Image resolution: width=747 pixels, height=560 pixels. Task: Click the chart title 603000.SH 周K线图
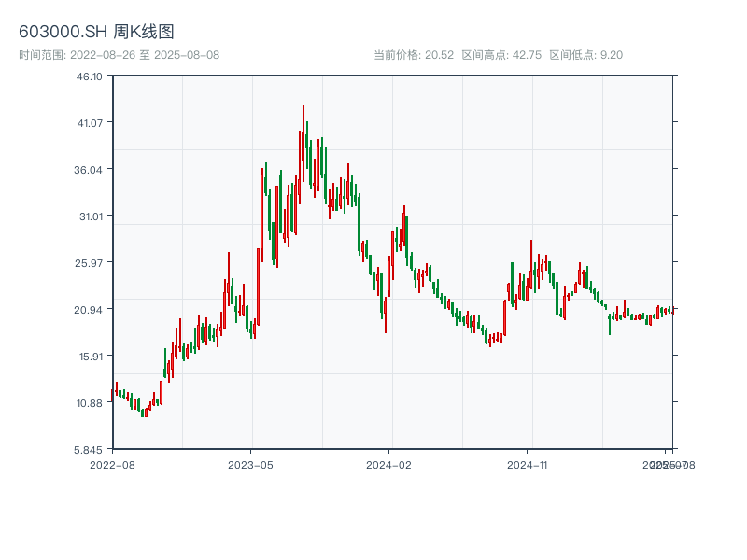(96, 32)
